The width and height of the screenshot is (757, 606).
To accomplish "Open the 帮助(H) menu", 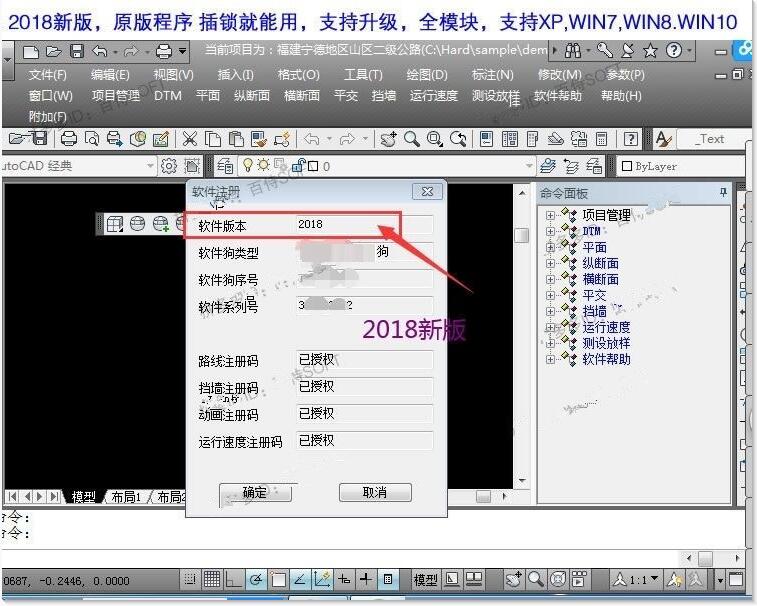I will tap(621, 96).
